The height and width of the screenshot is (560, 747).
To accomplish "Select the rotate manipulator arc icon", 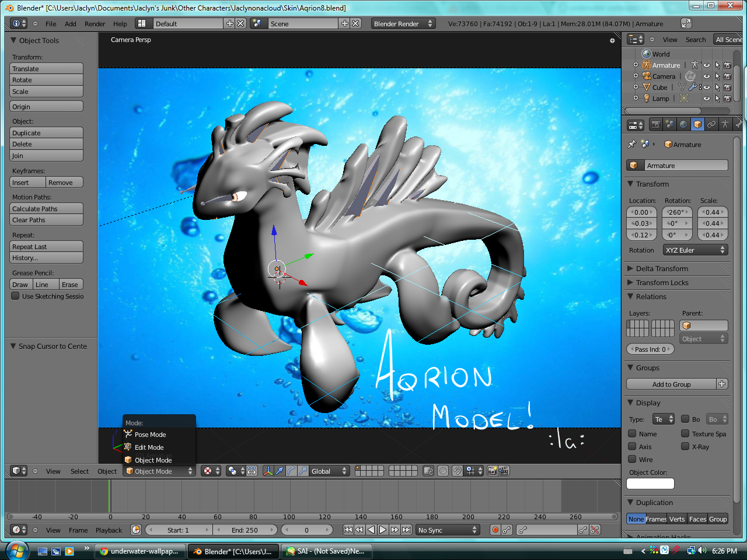I will click(291, 471).
